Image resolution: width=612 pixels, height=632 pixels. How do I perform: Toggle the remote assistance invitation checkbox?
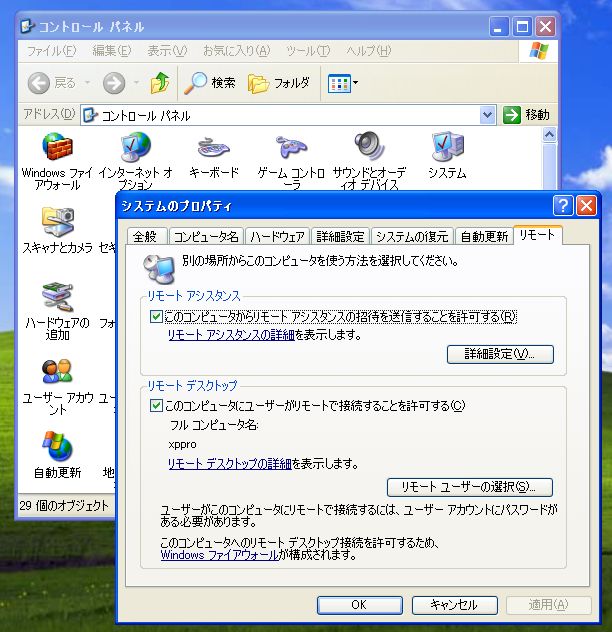[x=156, y=317]
